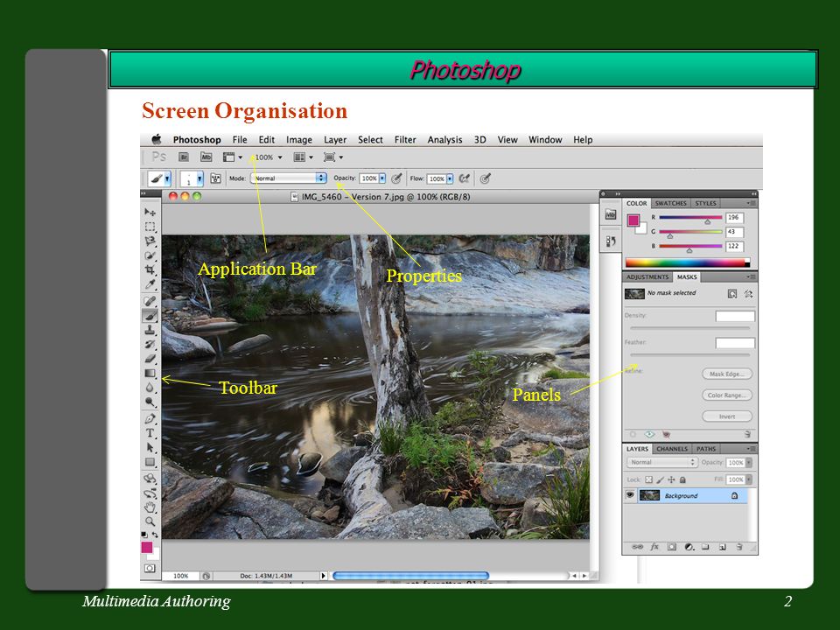This screenshot has width=840, height=630.
Task: Open the Flow dropdown in options bar
Action: [450, 178]
